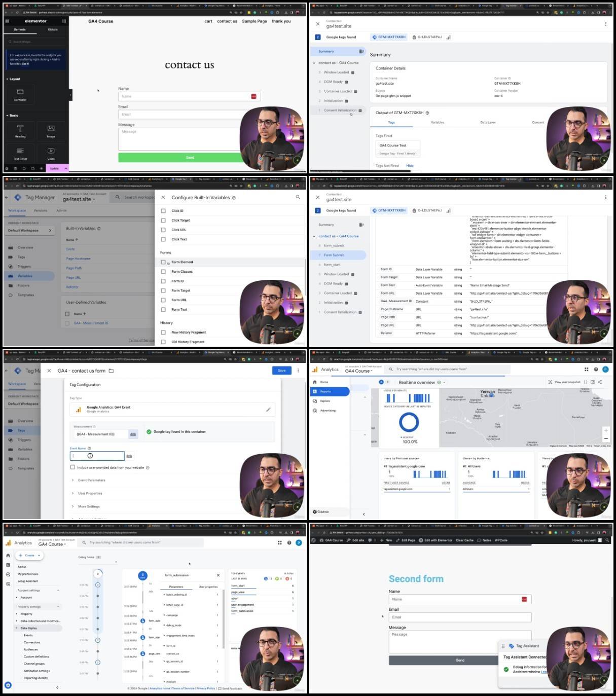Enable the Form Classes variable
The height and width of the screenshot is (696, 616).
[163, 272]
